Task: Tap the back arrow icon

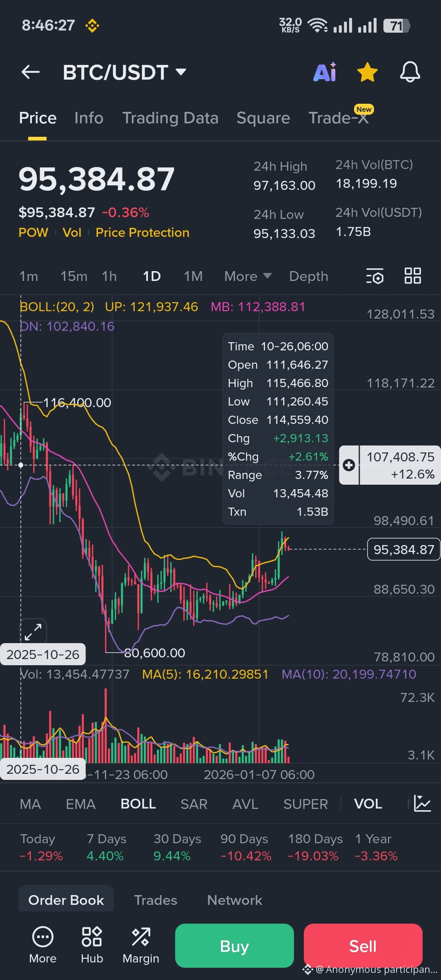Action: coord(31,72)
